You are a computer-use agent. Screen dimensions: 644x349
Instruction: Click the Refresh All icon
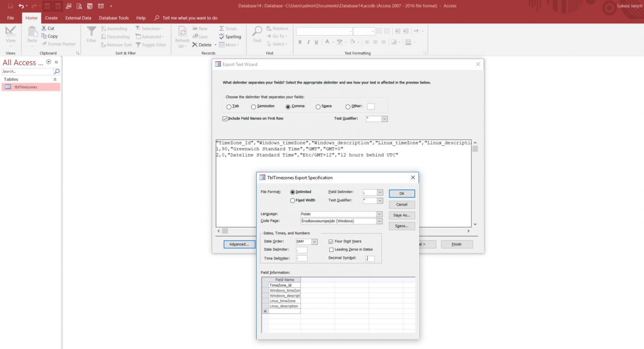click(182, 32)
